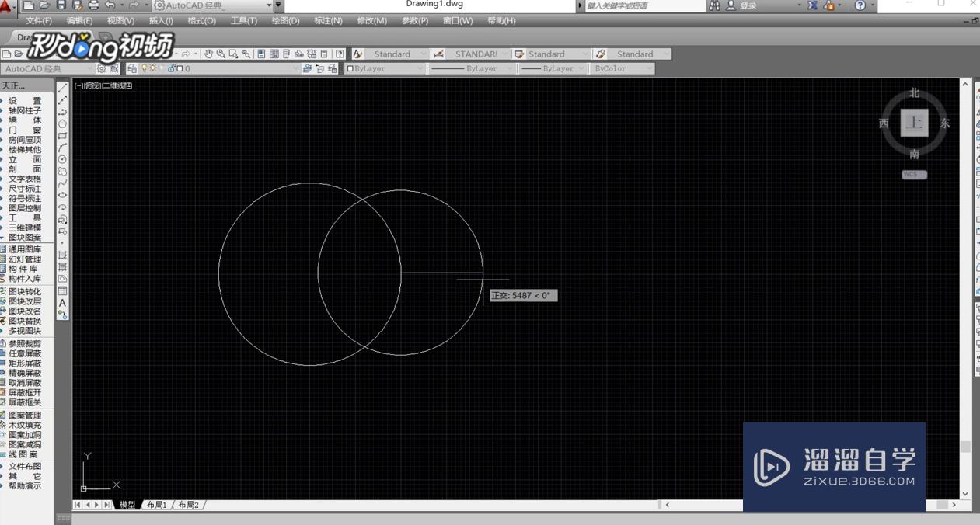Toggle layer 0 freeze sun icon
The image size is (980, 525).
tap(152, 68)
